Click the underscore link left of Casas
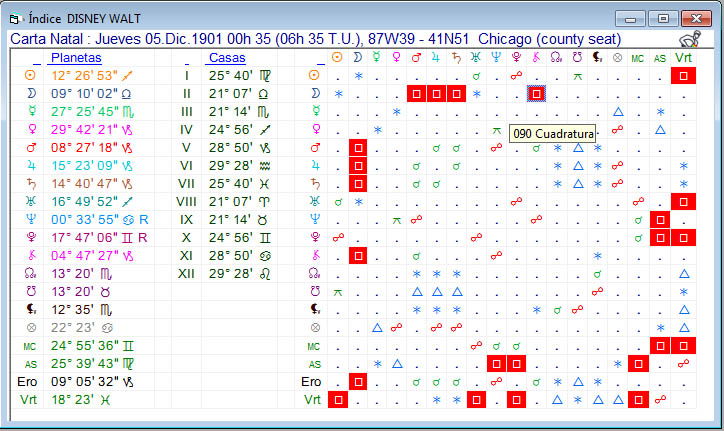 coord(187,61)
